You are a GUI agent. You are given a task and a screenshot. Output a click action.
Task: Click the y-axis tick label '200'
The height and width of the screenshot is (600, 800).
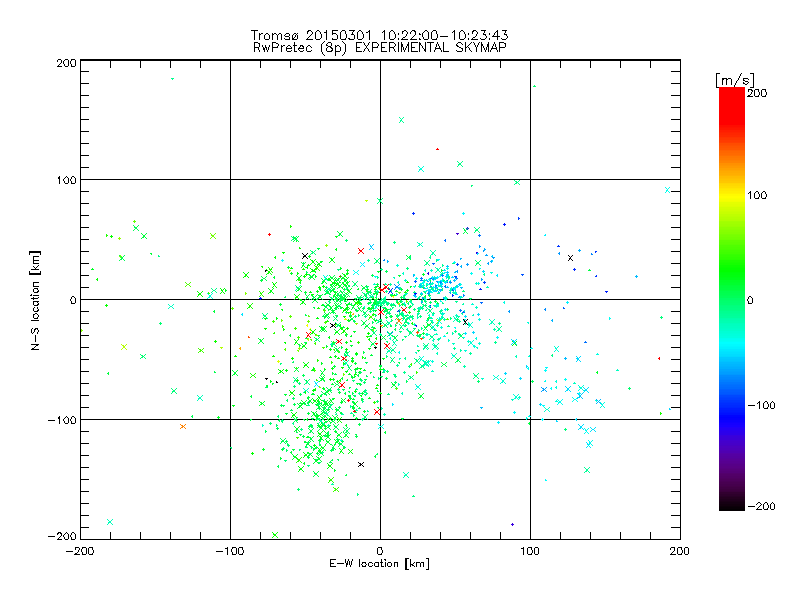tap(66, 63)
